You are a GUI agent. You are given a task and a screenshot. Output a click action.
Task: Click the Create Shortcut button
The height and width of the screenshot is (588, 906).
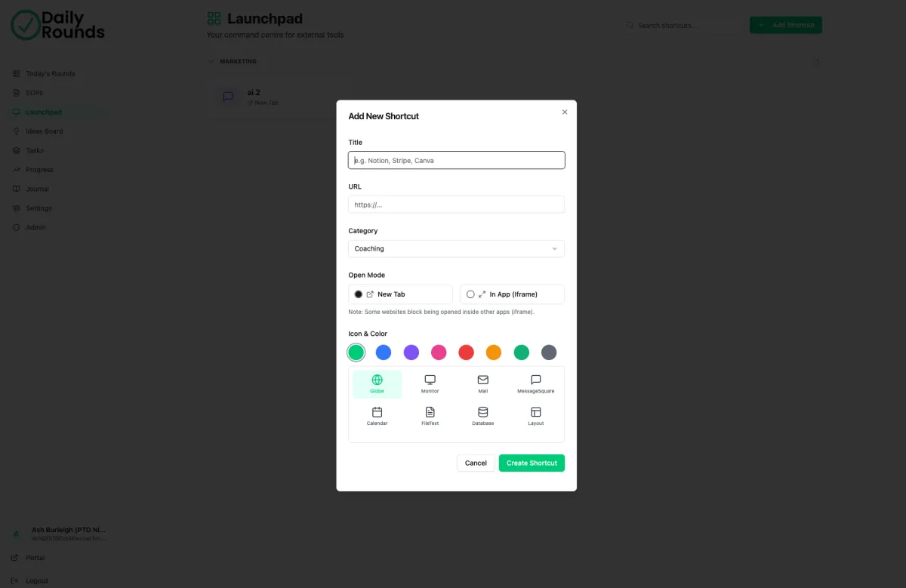pyautogui.click(x=532, y=463)
